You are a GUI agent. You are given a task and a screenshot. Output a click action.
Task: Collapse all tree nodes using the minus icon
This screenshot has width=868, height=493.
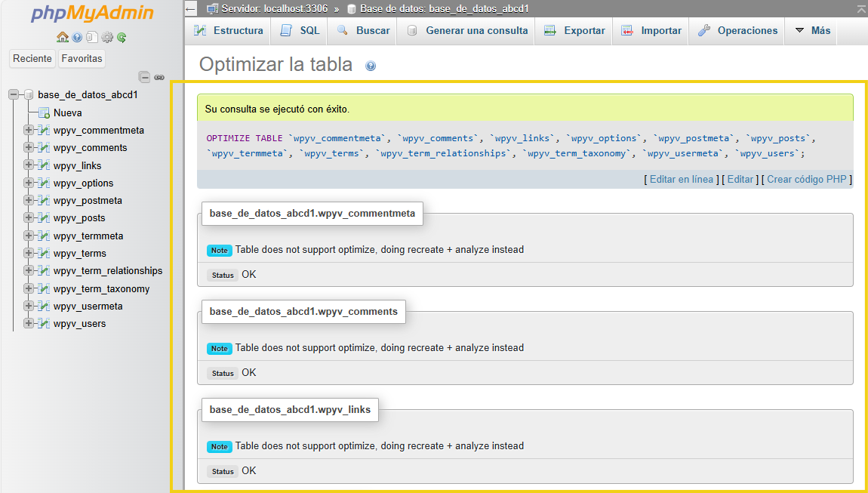(x=144, y=76)
